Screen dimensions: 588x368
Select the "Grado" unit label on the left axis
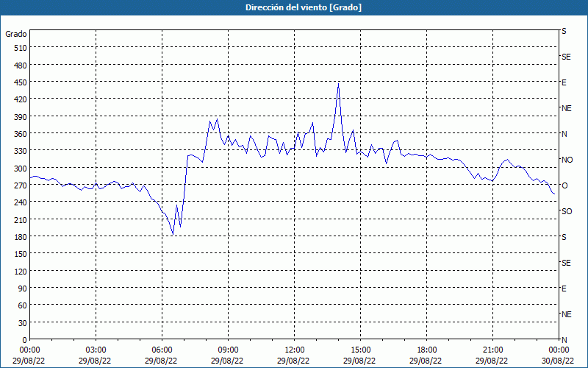click(16, 34)
